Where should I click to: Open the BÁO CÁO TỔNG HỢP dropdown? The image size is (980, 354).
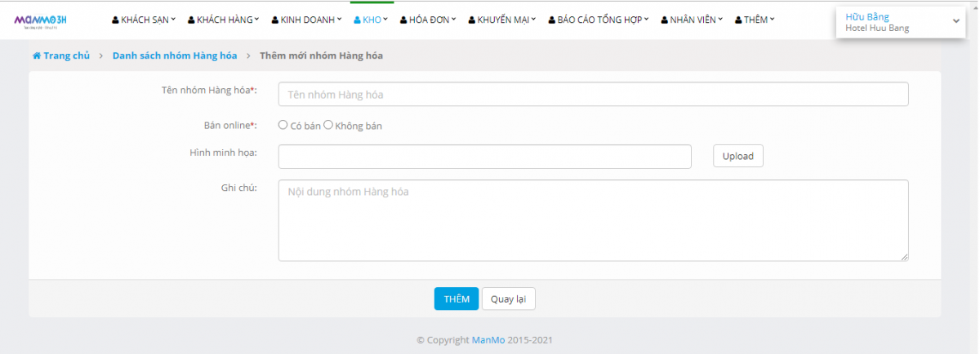[599, 20]
